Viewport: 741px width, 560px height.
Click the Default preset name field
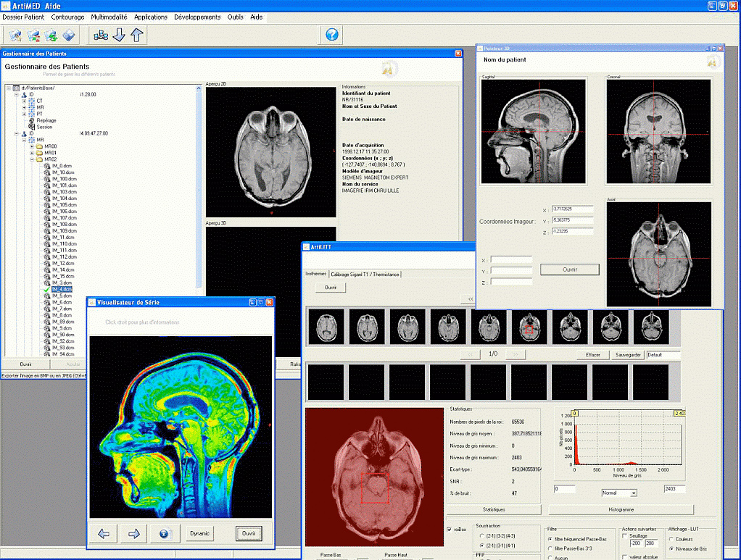point(663,354)
